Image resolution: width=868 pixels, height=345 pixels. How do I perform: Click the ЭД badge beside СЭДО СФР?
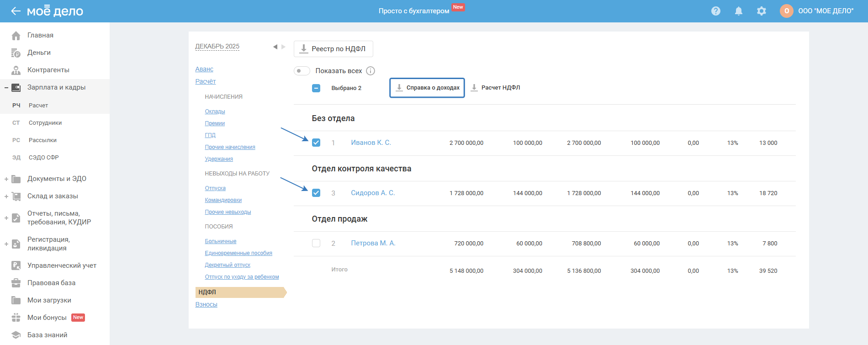[x=16, y=158]
